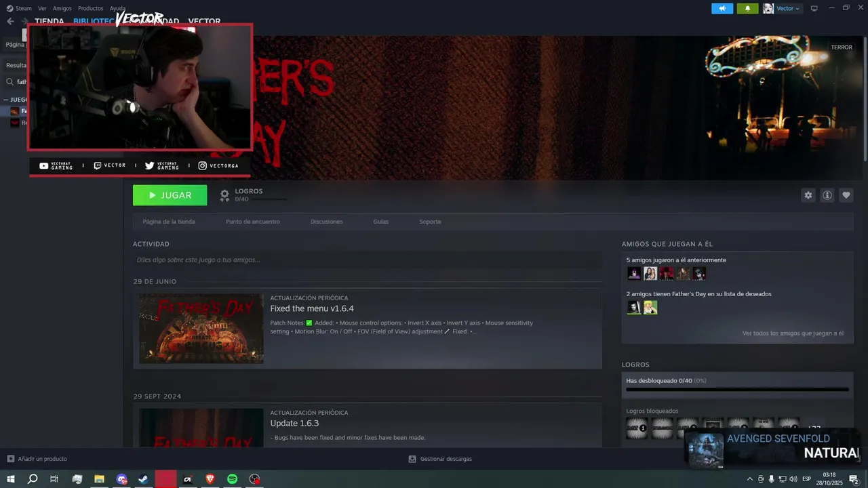This screenshot has height=488, width=868.
Task: Click fourth avatar in friends who played
Action: click(683, 273)
